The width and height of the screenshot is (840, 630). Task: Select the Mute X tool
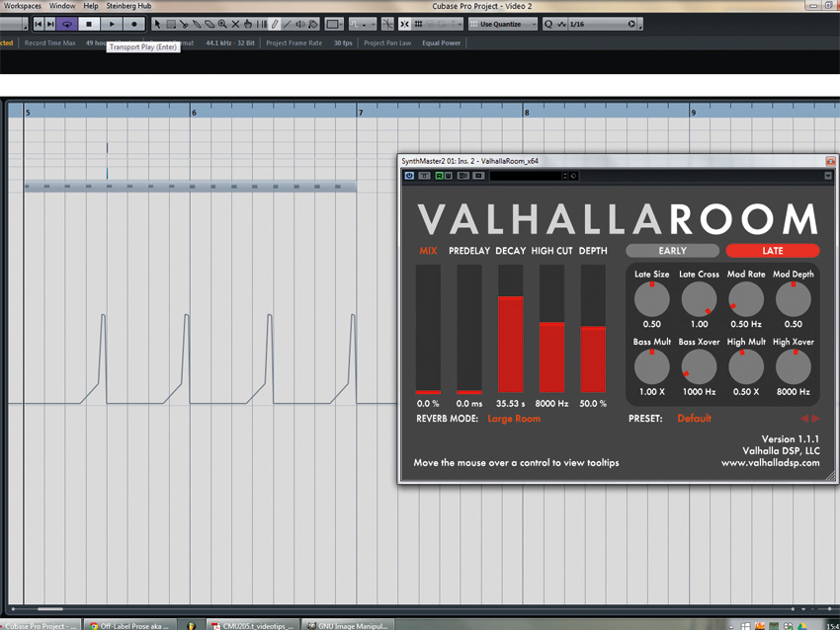[235, 24]
